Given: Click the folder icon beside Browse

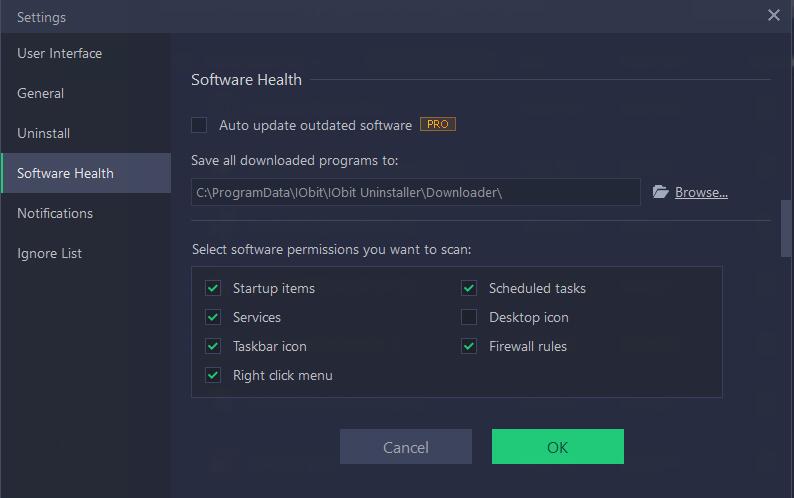Looking at the screenshot, I should point(660,192).
